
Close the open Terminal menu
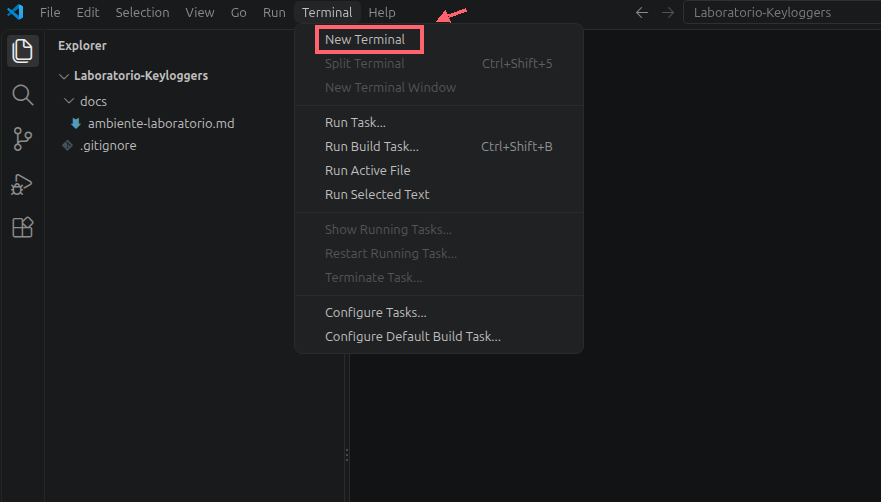click(327, 12)
